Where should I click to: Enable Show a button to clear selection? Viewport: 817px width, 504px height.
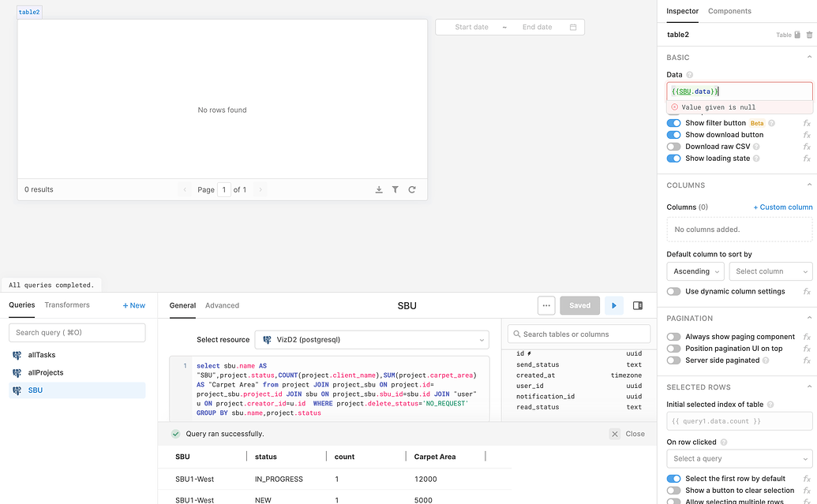673,491
